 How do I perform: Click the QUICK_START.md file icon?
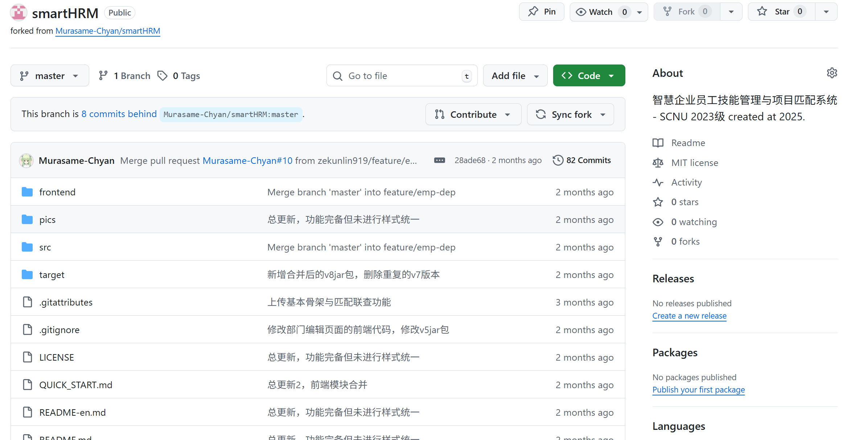[27, 385]
